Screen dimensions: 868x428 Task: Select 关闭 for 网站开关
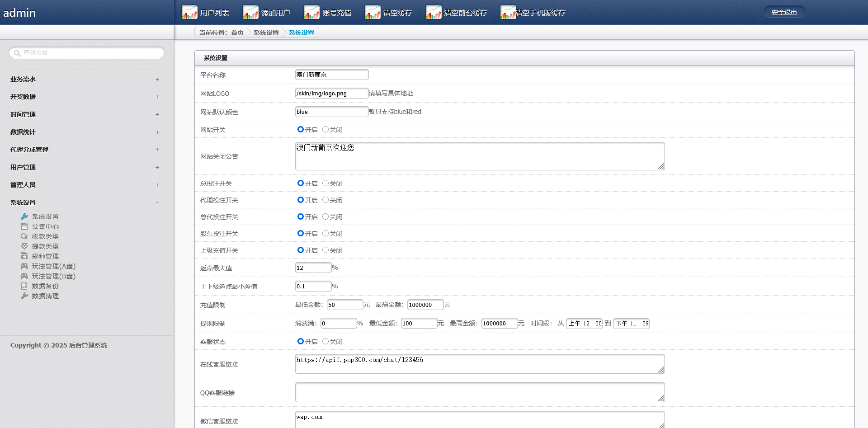tap(325, 129)
